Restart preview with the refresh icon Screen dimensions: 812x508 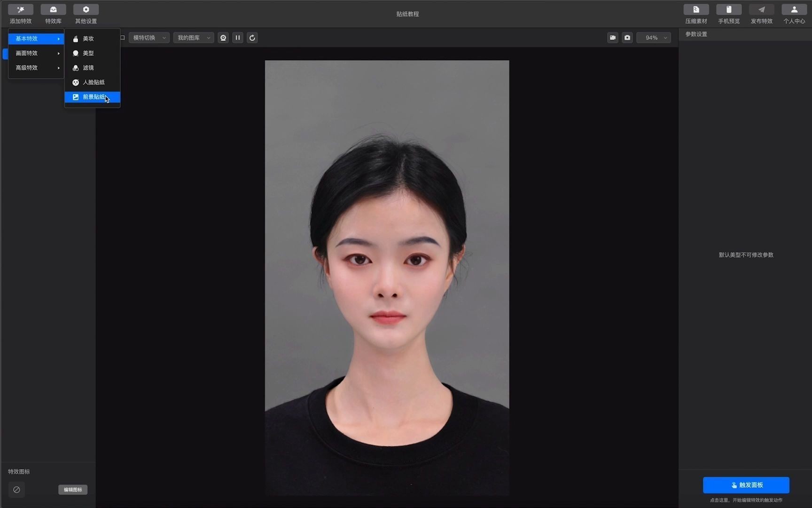click(252, 38)
